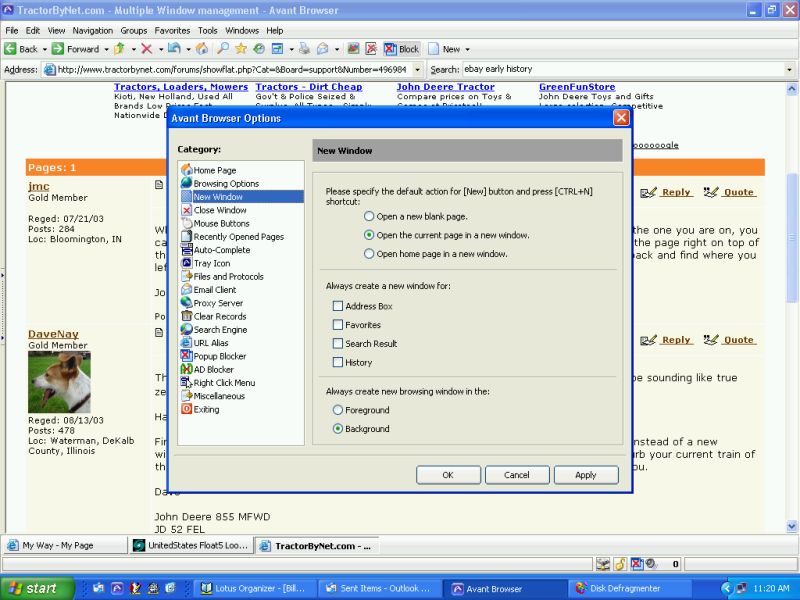Image resolution: width=800 pixels, height=600 pixels.
Task: Click the Home house toolbar icon
Action: 202,49
